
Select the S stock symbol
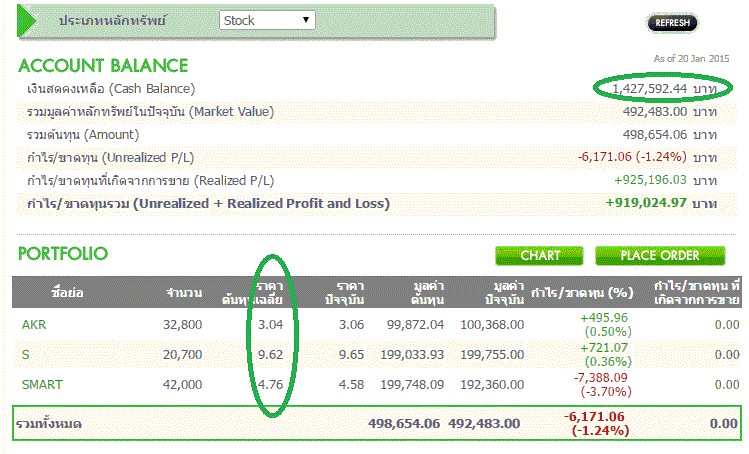coord(26,354)
